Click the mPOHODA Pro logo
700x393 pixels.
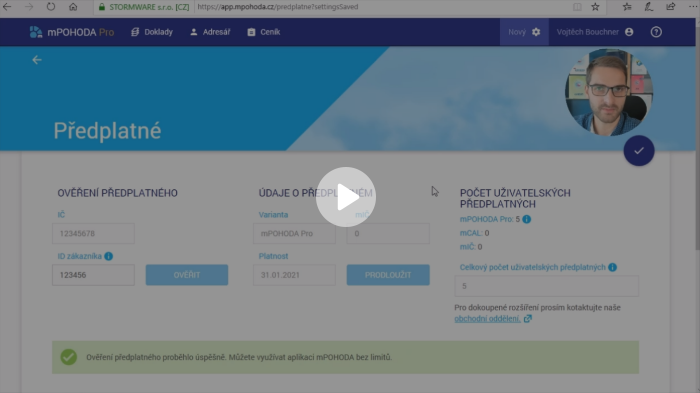71,32
